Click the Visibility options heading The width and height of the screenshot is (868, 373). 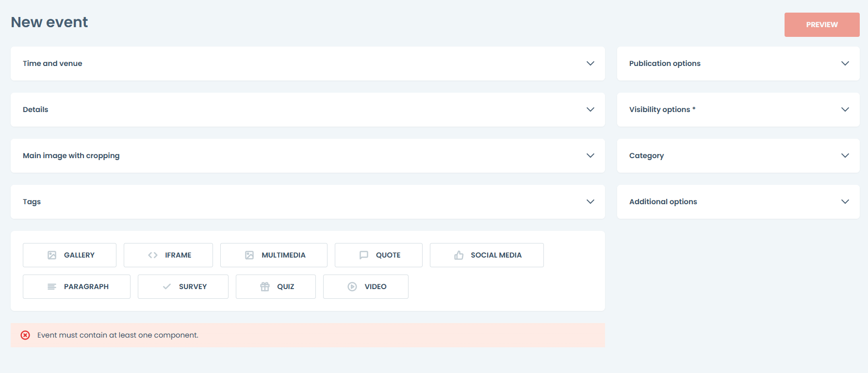click(662, 110)
